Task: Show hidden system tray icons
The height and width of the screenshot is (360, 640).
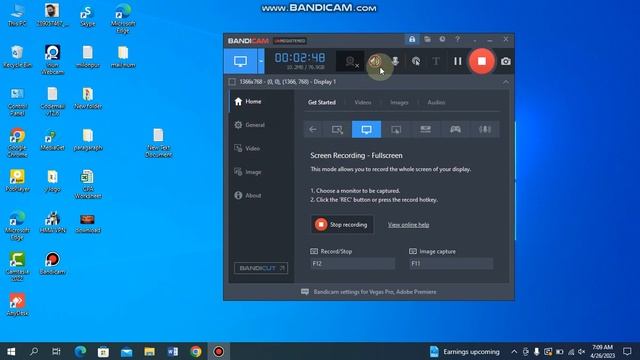Action: 514,351
